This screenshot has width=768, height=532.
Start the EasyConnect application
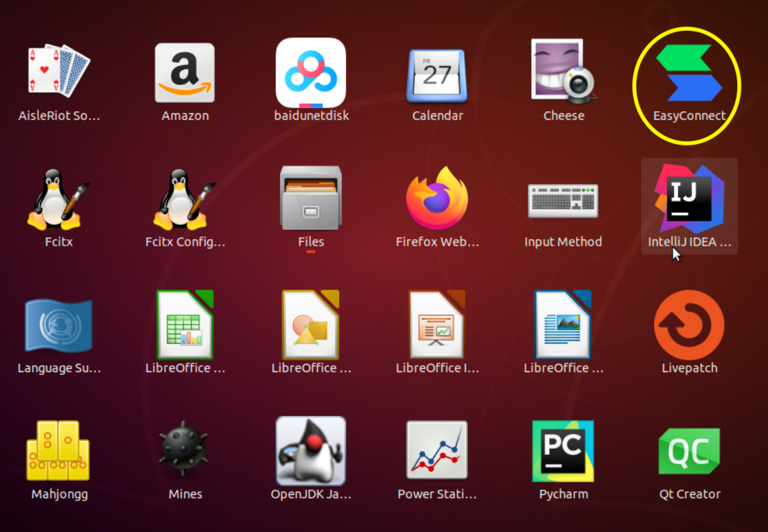pyautogui.click(x=689, y=73)
